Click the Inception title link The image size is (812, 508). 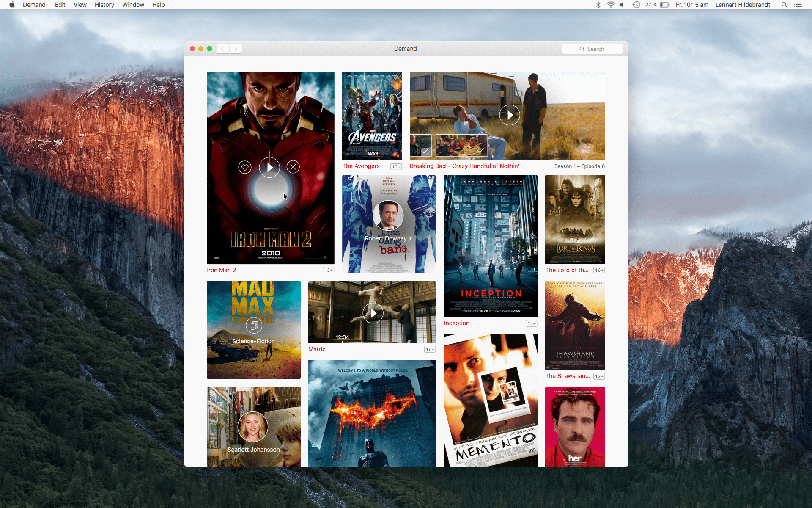click(x=456, y=323)
